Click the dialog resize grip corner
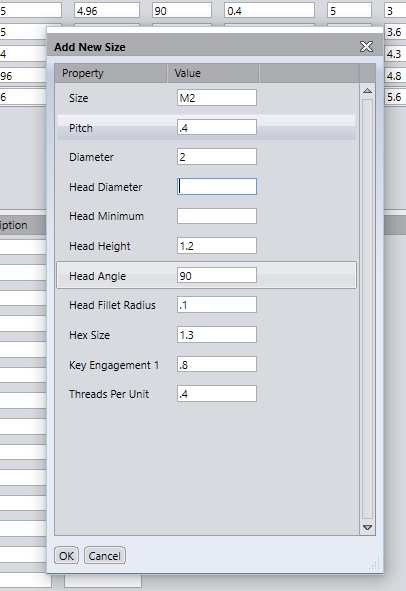The height and width of the screenshot is (591, 406). 375,565
